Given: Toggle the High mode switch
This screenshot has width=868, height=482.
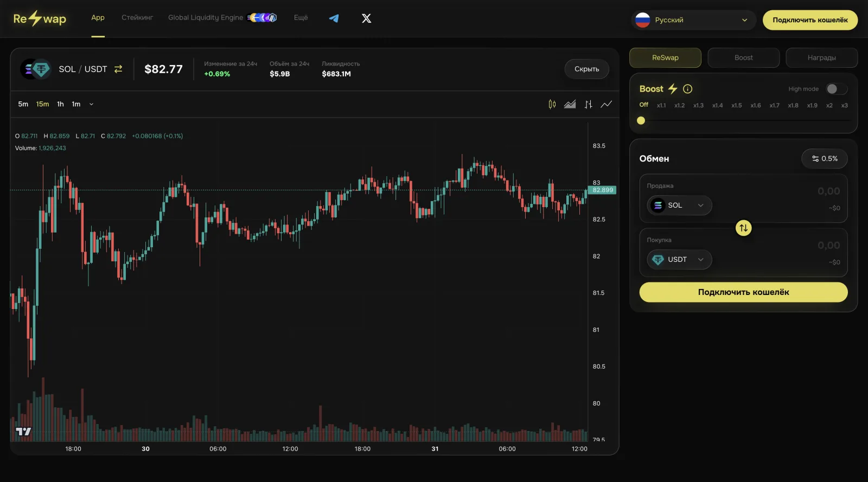Looking at the screenshot, I should [x=837, y=89].
